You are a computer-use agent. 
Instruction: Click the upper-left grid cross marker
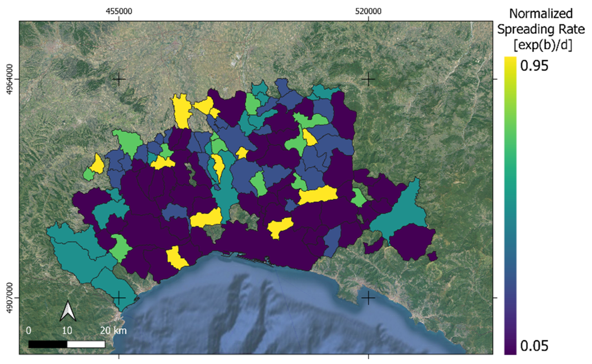point(119,79)
